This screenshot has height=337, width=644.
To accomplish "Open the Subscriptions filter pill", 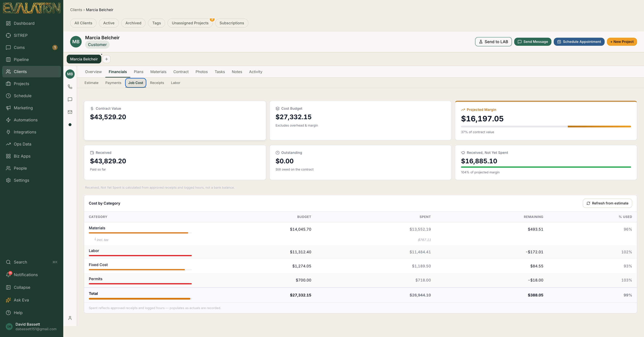I will pos(231,23).
